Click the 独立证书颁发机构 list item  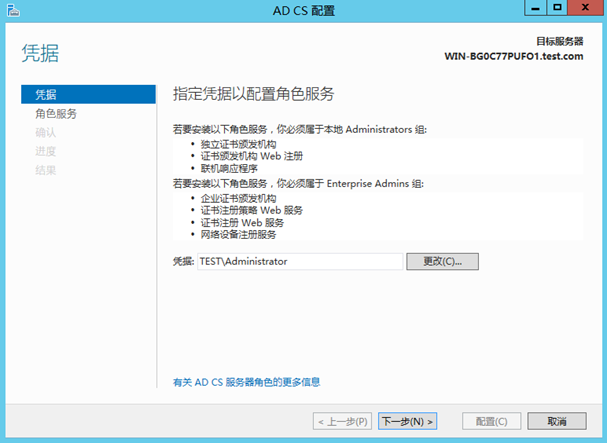238,144
